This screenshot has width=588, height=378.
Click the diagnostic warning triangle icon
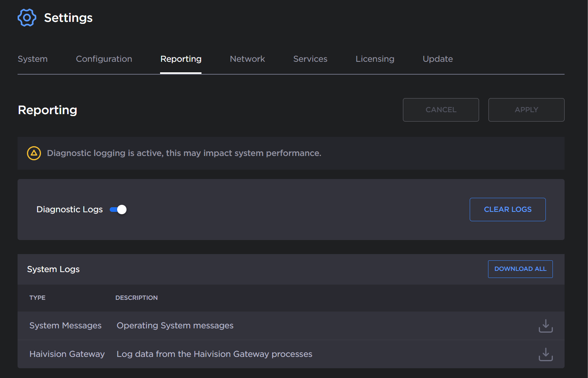[34, 153]
